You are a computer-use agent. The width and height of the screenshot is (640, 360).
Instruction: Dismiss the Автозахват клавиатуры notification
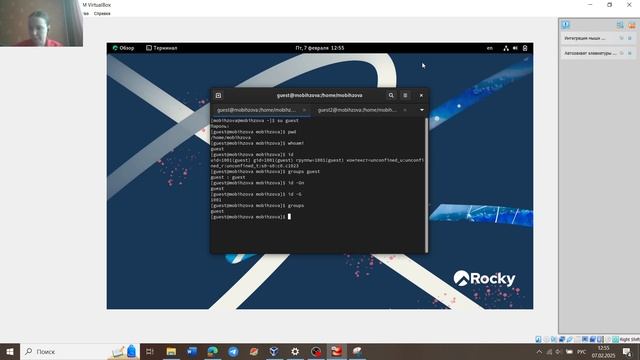coord(629,53)
